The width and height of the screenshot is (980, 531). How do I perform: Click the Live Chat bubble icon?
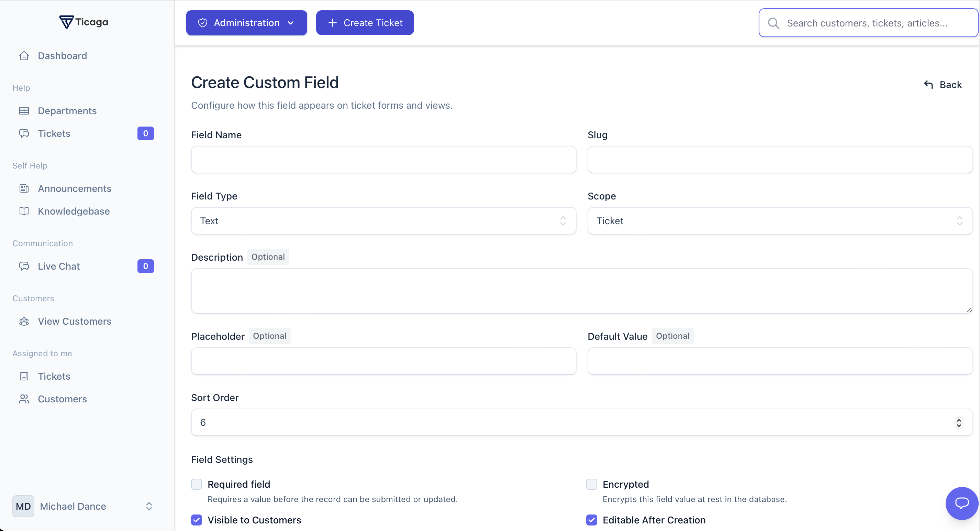(24, 266)
